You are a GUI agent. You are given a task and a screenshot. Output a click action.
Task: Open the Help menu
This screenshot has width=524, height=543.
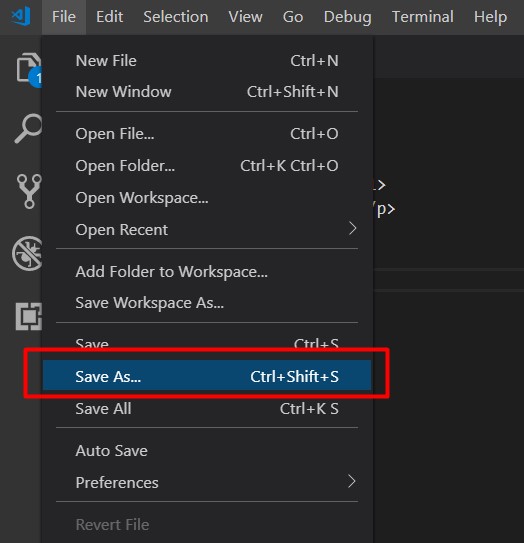pos(490,17)
